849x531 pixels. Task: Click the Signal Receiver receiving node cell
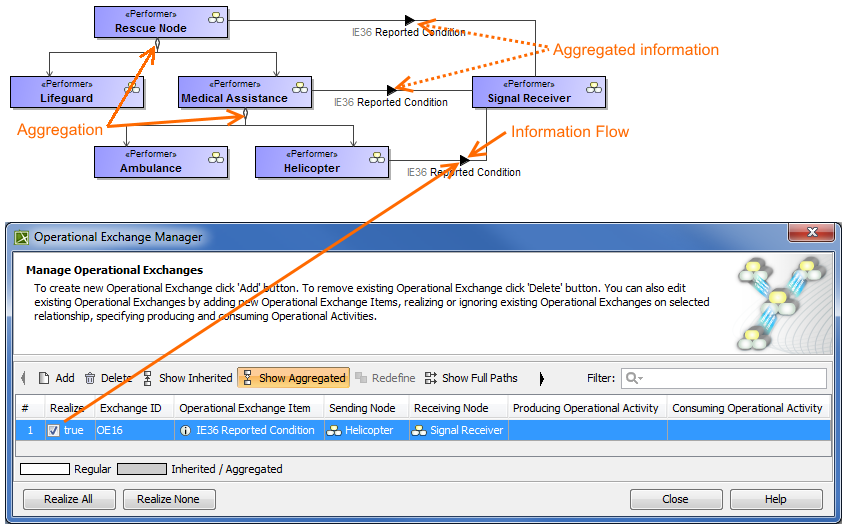coord(459,430)
